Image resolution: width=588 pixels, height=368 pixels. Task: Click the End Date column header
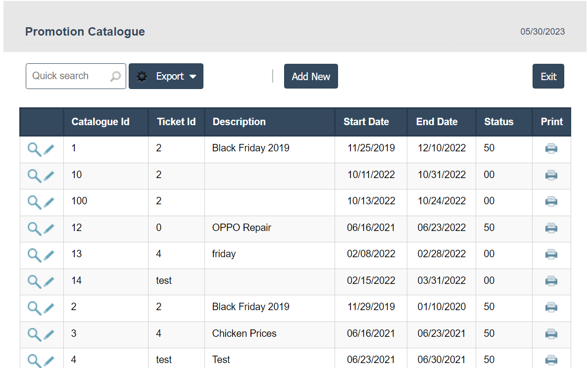[x=437, y=122]
